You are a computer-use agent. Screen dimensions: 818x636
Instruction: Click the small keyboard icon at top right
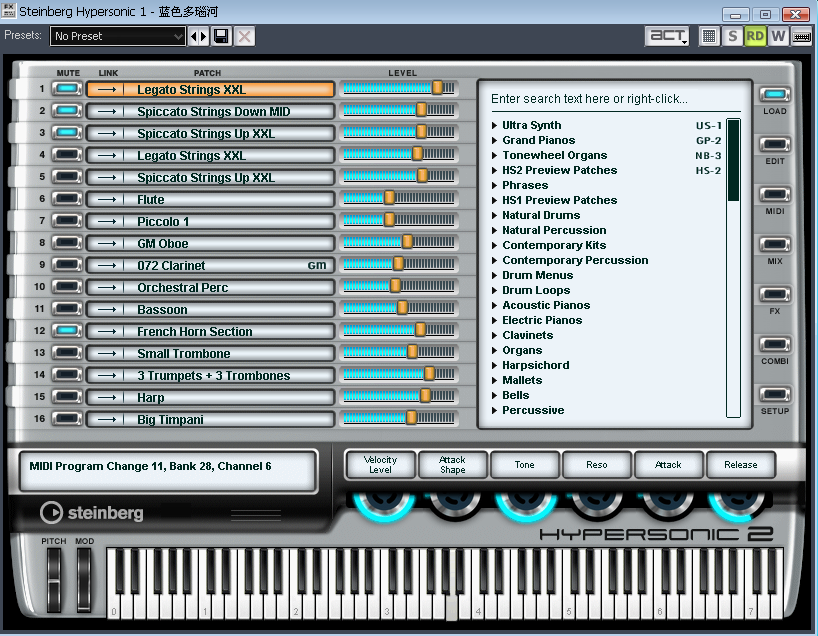click(801, 36)
